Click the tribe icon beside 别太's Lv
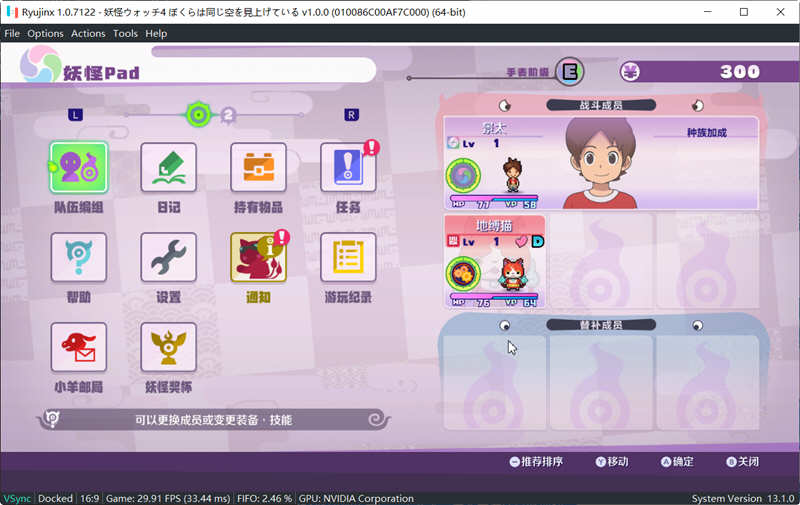Screen dimensions: 800x505 click(453, 143)
